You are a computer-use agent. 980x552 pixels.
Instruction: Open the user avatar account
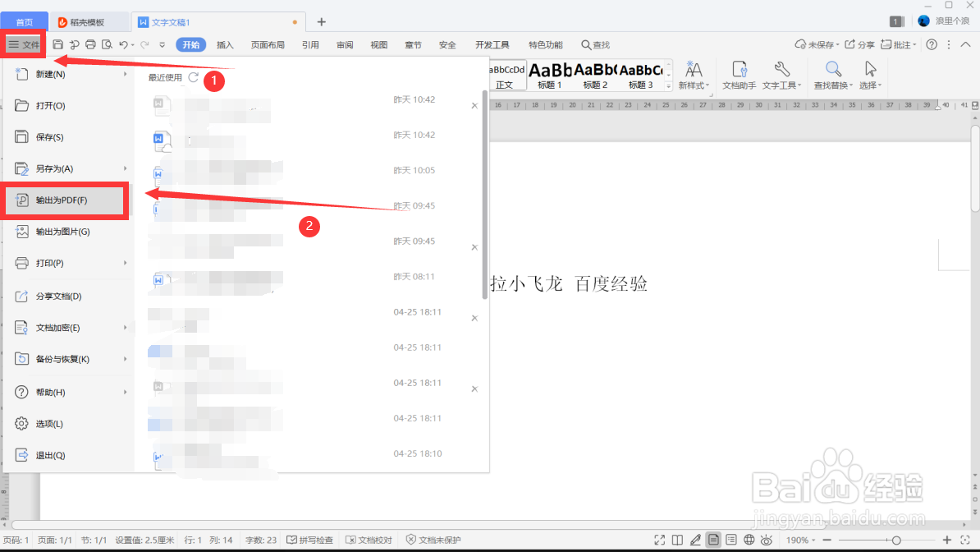[923, 21]
